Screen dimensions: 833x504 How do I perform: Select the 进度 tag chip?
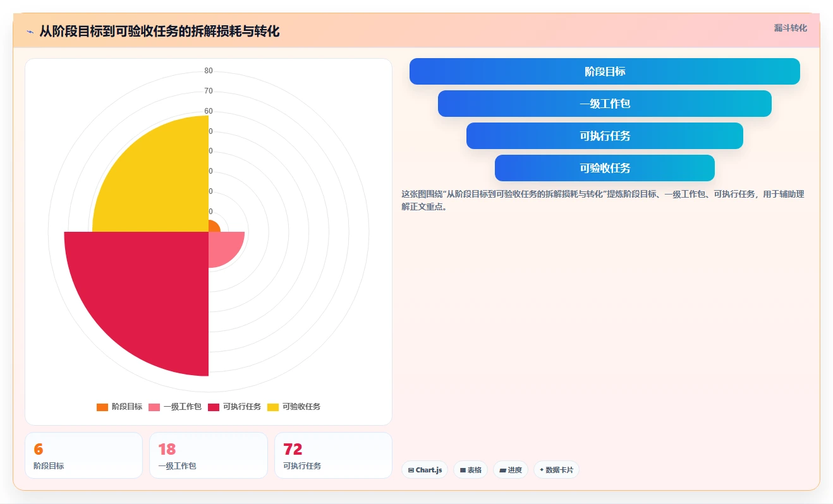click(510, 470)
